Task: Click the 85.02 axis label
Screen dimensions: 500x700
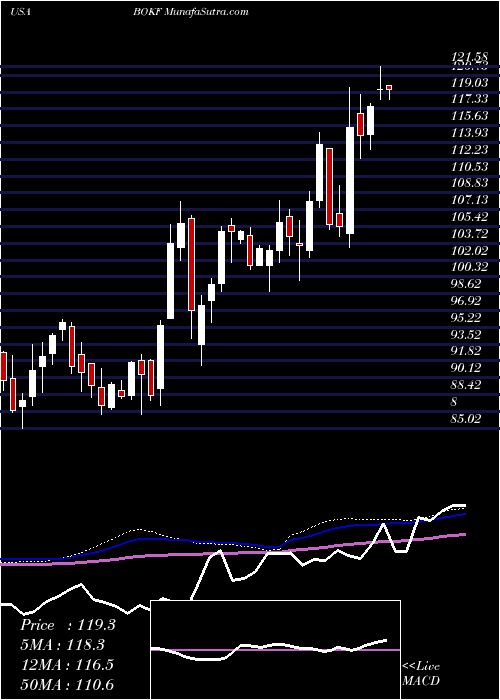Action: pos(467,420)
